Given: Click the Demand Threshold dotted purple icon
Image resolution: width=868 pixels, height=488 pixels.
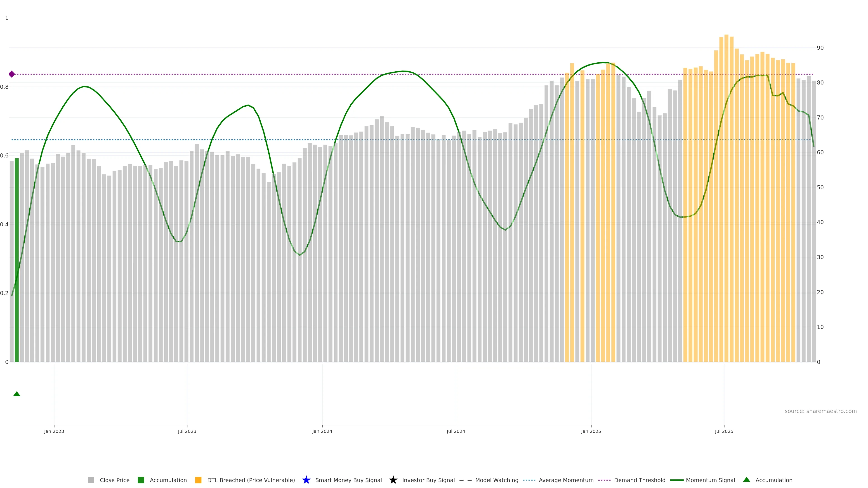Looking at the screenshot, I should 604,480.
